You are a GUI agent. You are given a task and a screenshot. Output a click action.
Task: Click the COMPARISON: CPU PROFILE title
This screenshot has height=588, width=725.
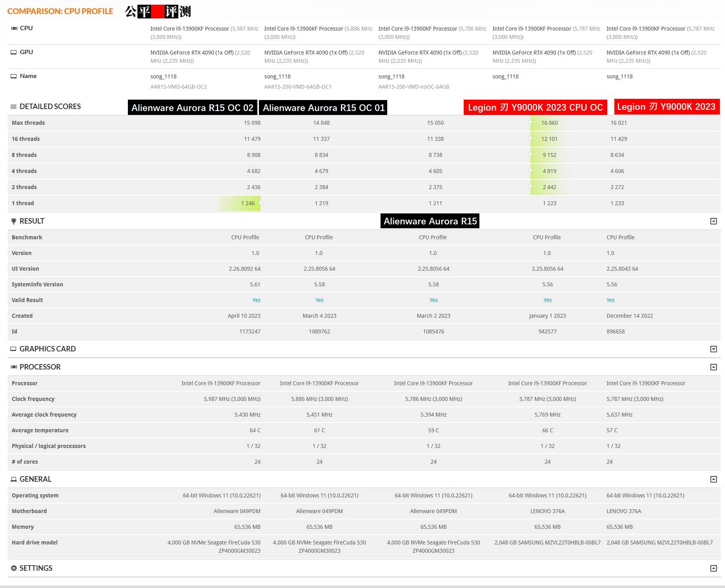pyautogui.click(x=60, y=11)
